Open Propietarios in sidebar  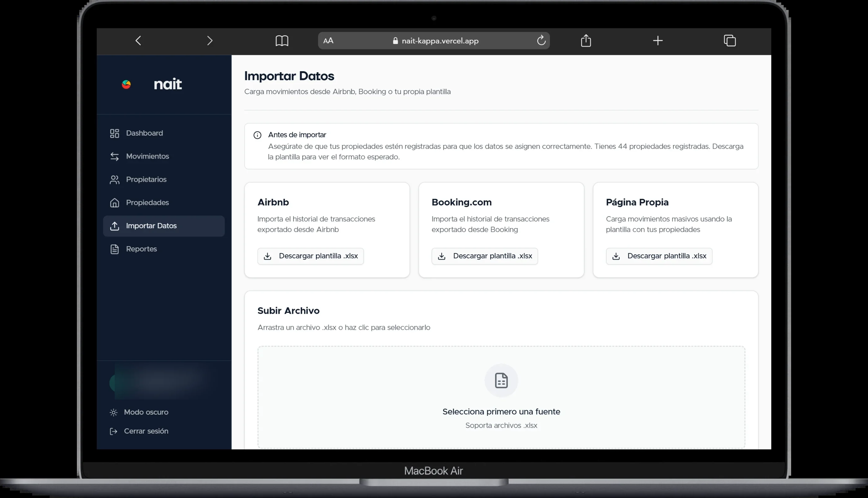146,180
